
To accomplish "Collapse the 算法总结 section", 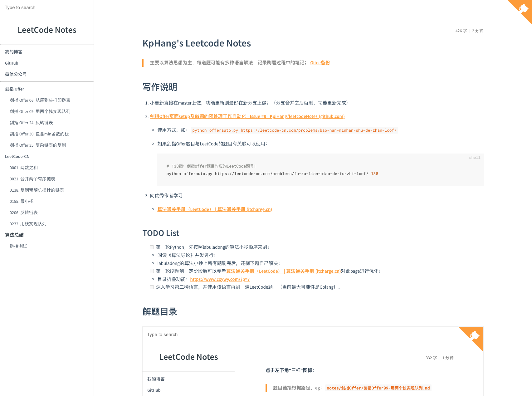I will (x=14, y=235).
